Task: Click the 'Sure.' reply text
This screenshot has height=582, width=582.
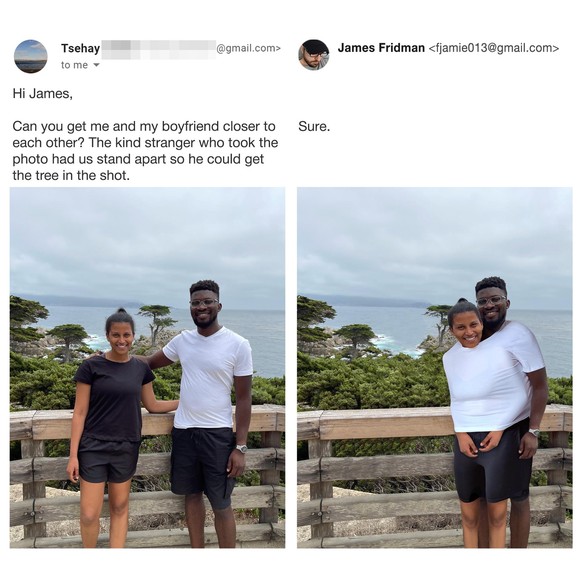Action: click(x=314, y=127)
